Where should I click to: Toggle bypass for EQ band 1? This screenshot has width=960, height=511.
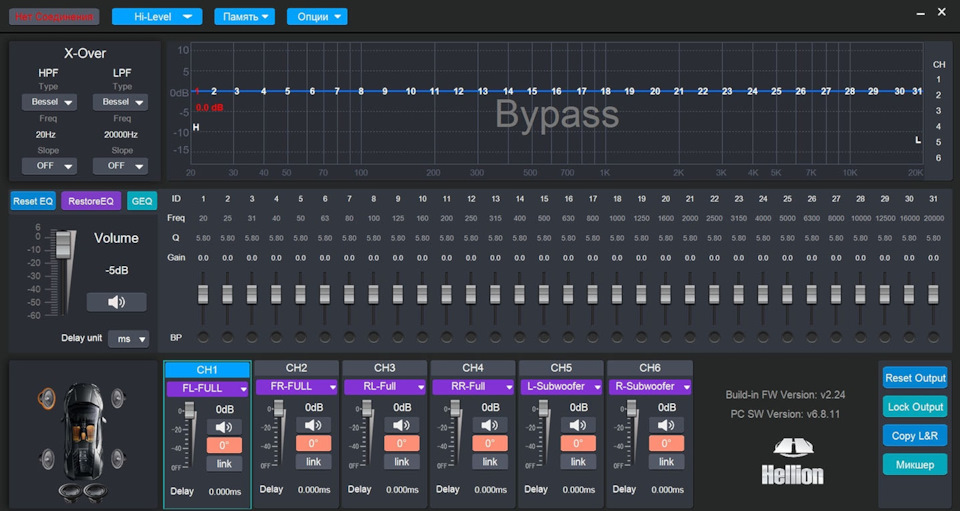(x=204, y=337)
